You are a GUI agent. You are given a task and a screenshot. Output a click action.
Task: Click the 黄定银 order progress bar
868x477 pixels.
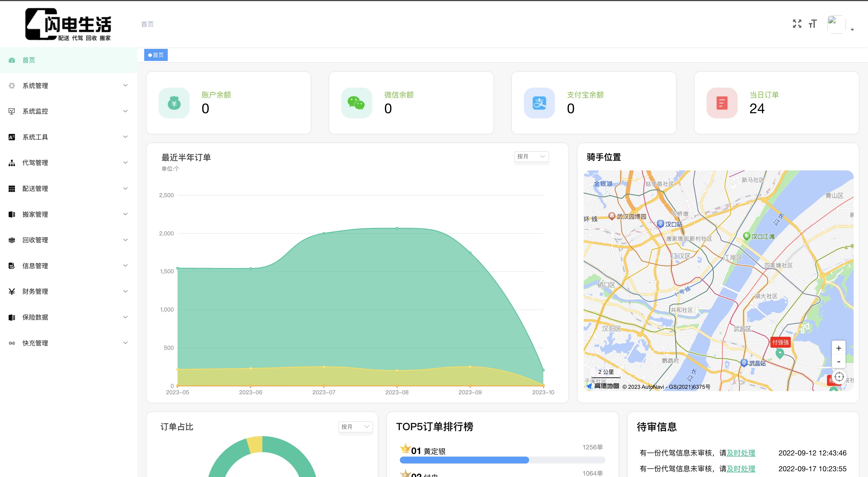502,460
